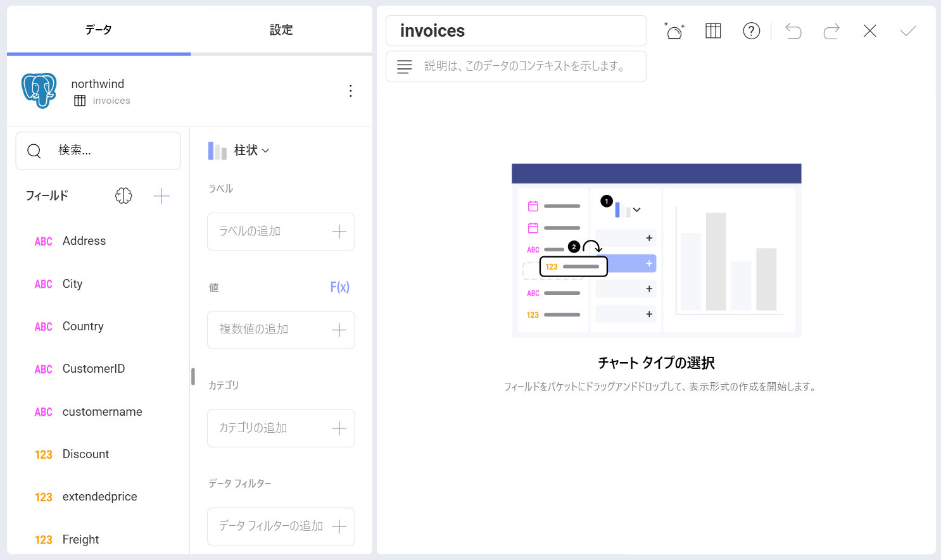Click the description lines icon

[405, 66]
